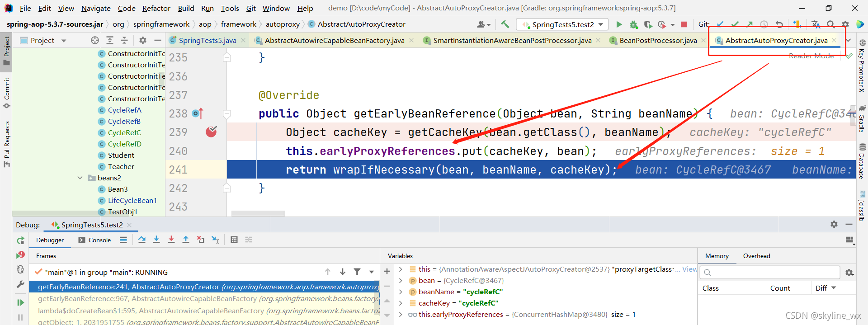Click the Git commit green checkmark
Screen dimensions: 868x325
click(735, 24)
